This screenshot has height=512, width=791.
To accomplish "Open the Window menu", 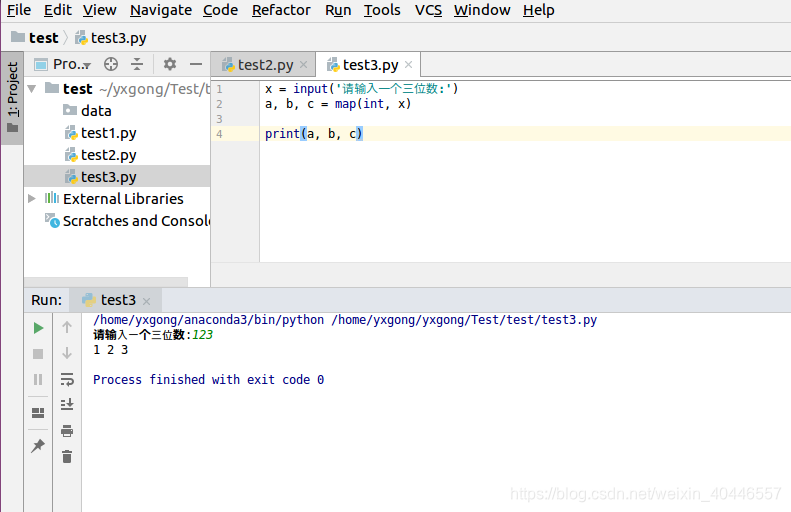I will [482, 10].
